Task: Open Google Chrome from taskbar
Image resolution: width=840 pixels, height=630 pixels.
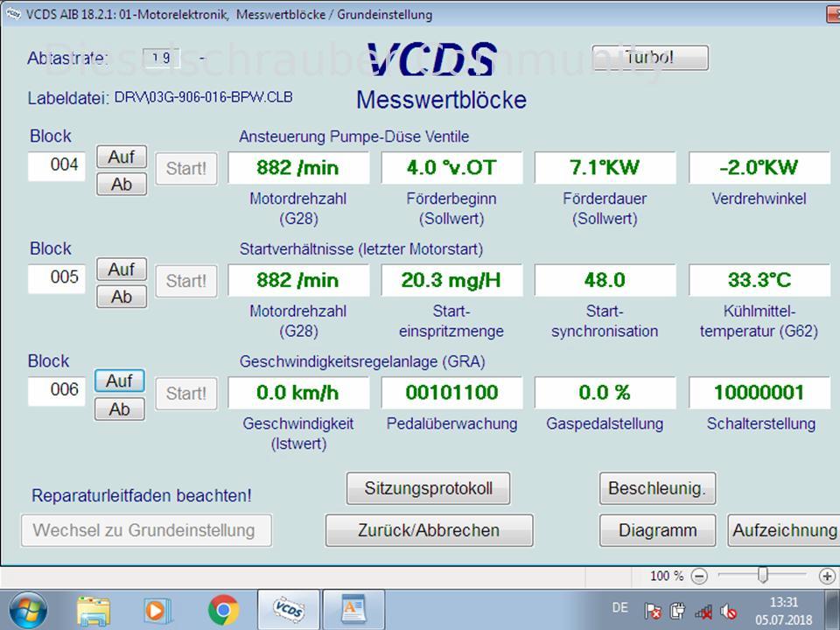Action: tap(223, 610)
